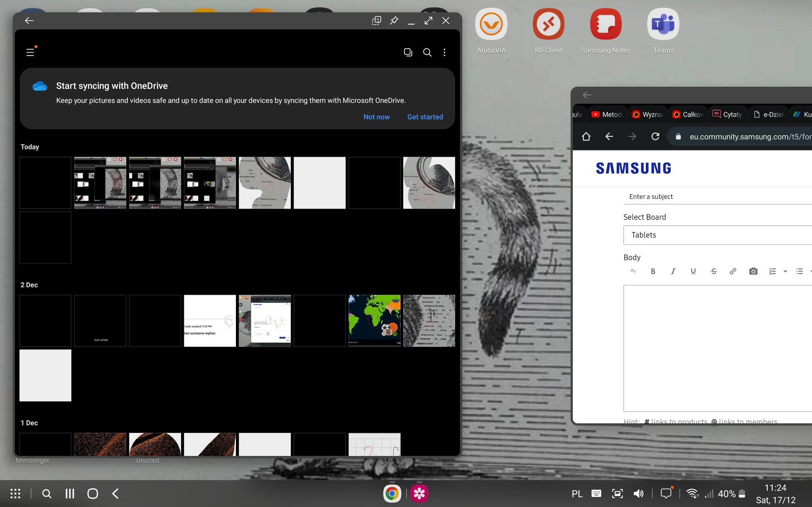This screenshot has height=507, width=812.
Task: Open taskbar app drawer grid icon
Action: coord(15,494)
